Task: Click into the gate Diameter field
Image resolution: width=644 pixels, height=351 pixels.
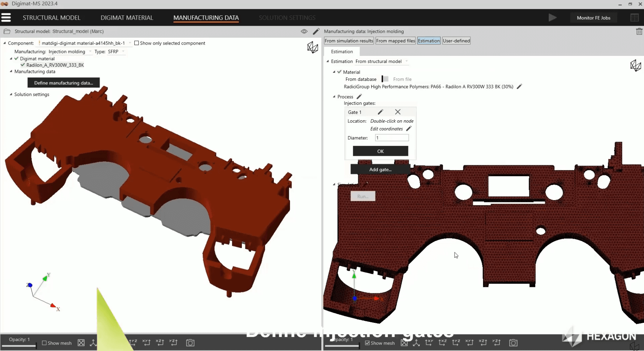Action: pos(392,138)
